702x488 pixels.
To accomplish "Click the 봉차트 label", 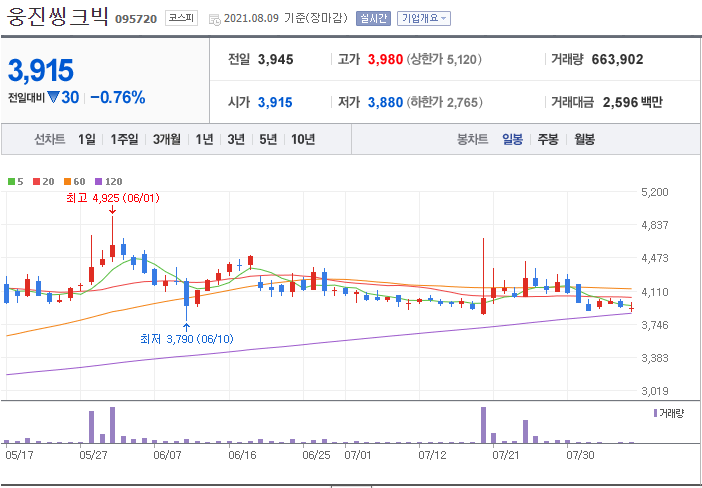I will point(472,139).
